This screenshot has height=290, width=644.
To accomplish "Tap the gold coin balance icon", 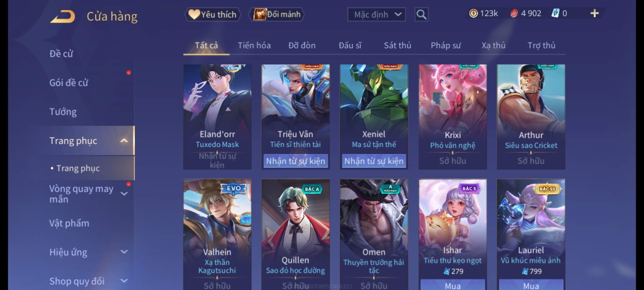I will (x=473, y=13).
